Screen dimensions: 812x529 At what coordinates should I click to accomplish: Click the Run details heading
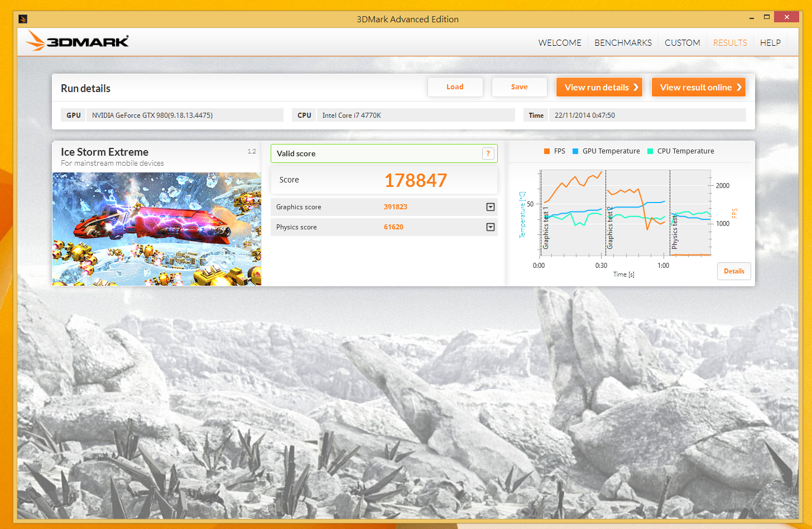point(85,88)
